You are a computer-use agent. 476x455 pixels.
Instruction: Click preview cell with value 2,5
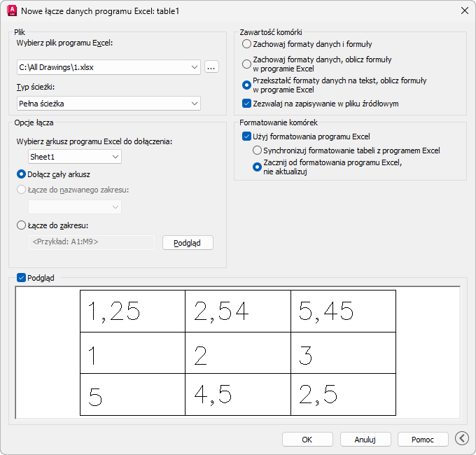343,395
